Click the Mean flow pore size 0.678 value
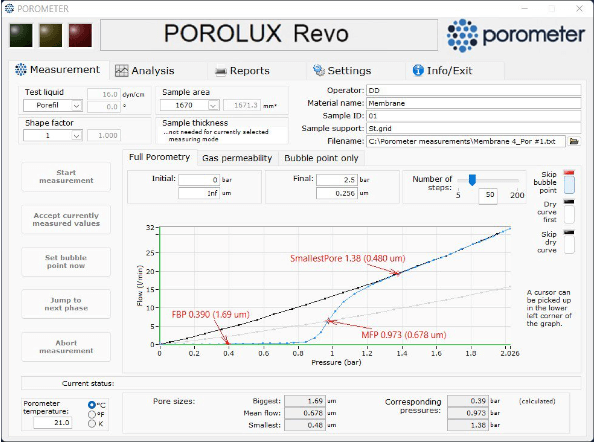595x442 pixels. pos(304,413)
